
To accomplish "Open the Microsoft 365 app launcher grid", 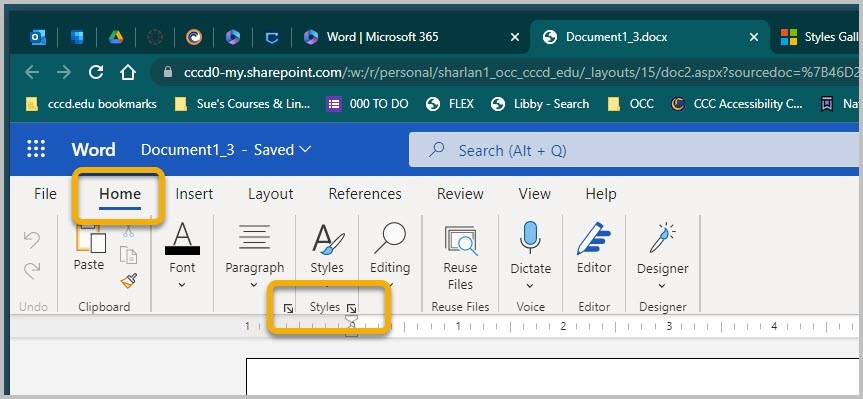I will coord(36,149).
